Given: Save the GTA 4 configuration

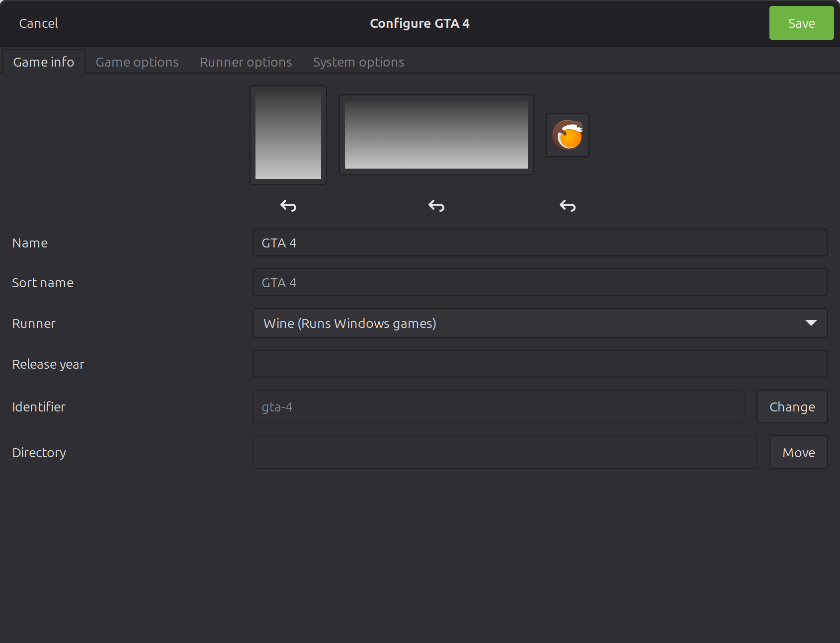Looking at the screenshot, I should click(802, 23).
